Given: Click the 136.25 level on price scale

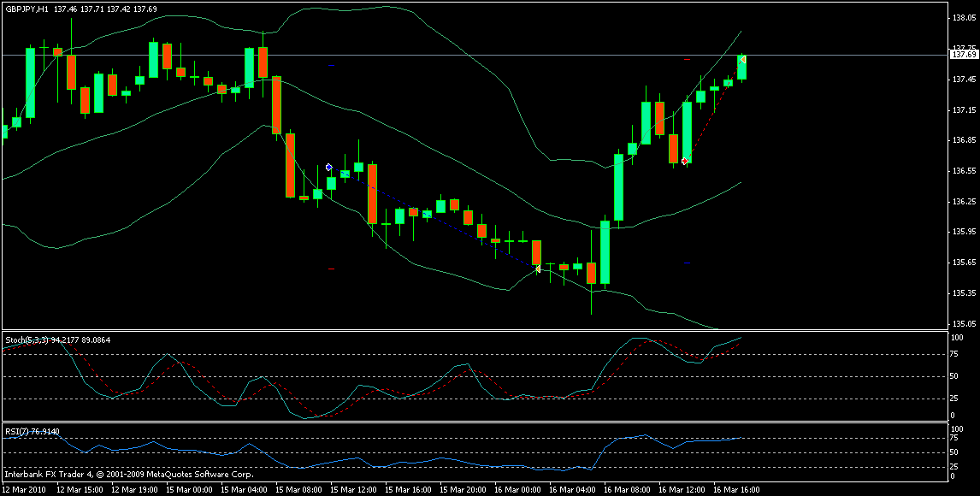Looking at the screenshot, I should (963, 201).
